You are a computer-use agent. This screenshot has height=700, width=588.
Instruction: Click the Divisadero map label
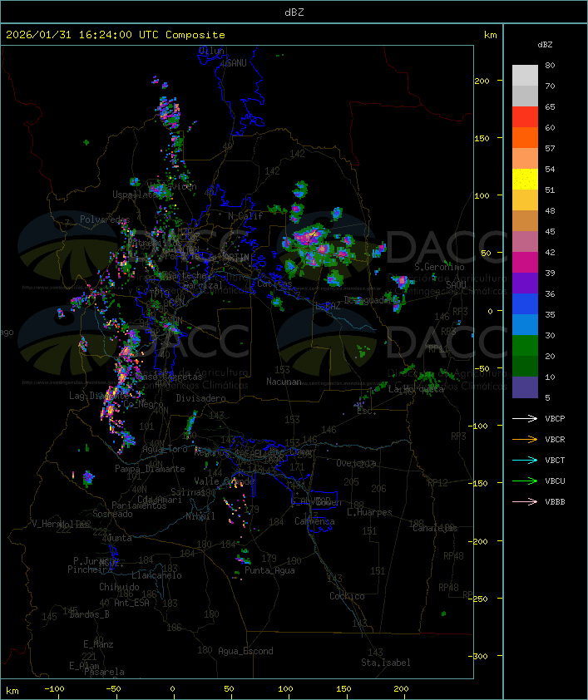pos(200,398)
